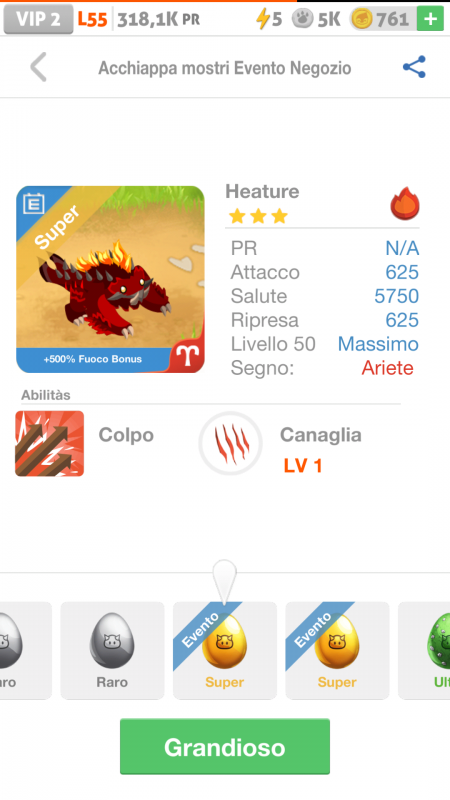Tap the paw print currency icon
The image size is (450, 800).
click(302, 19)
